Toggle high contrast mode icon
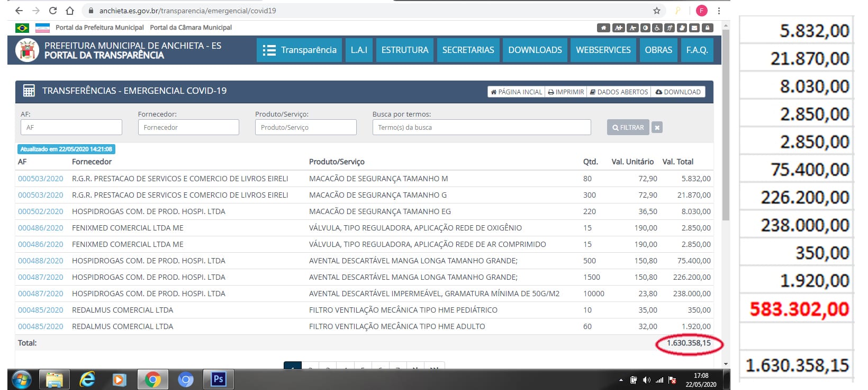 click(645, 28)
